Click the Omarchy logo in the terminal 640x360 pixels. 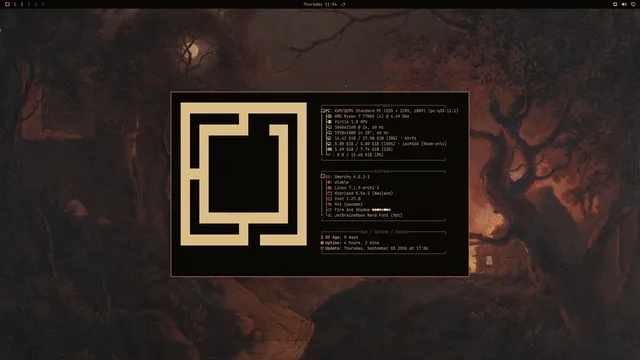pyautogui.click(x=244, y=174)
